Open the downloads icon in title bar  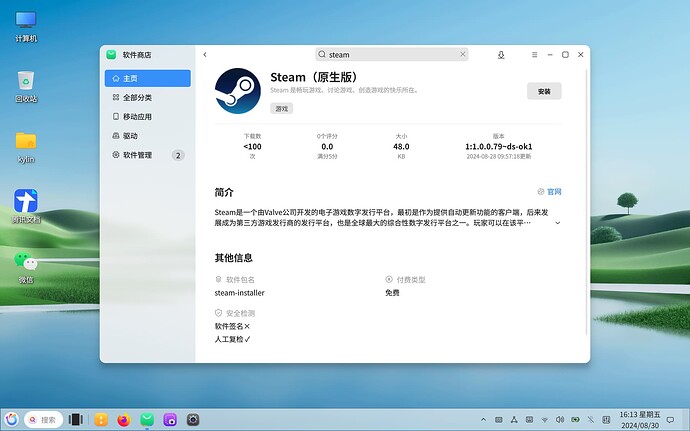coord(501,55)
